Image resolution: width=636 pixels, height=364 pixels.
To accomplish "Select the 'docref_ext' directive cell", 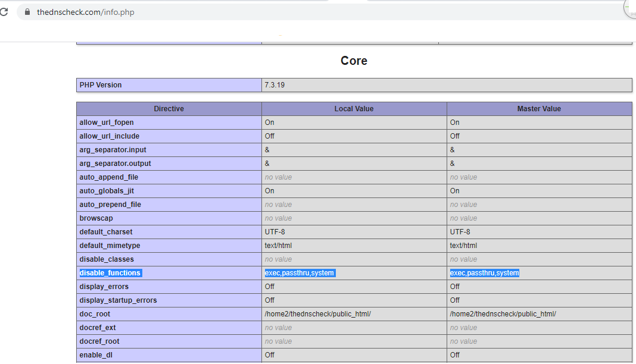I will [x=169, y=328].
